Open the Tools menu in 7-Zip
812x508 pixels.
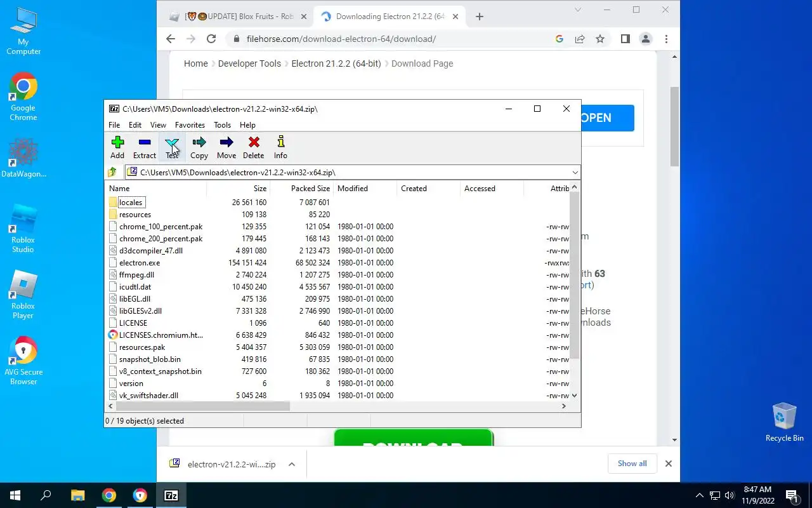click(222, 125)
